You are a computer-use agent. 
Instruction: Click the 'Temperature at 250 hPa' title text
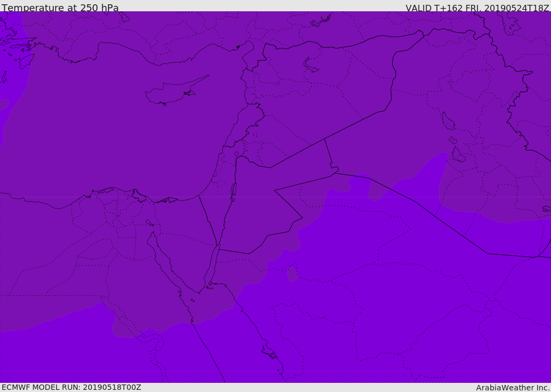tap(60, 8)
